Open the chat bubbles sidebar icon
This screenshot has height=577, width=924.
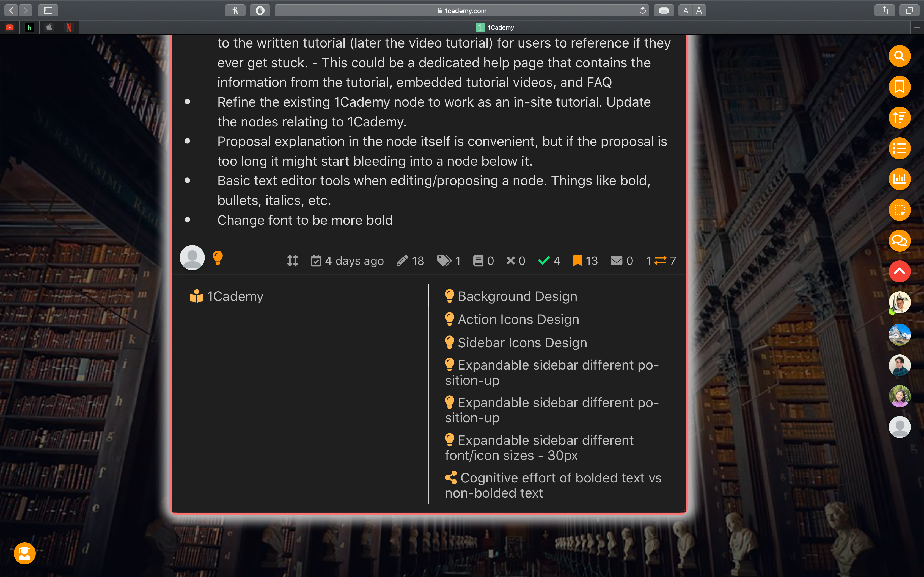[x=899, y=241]
